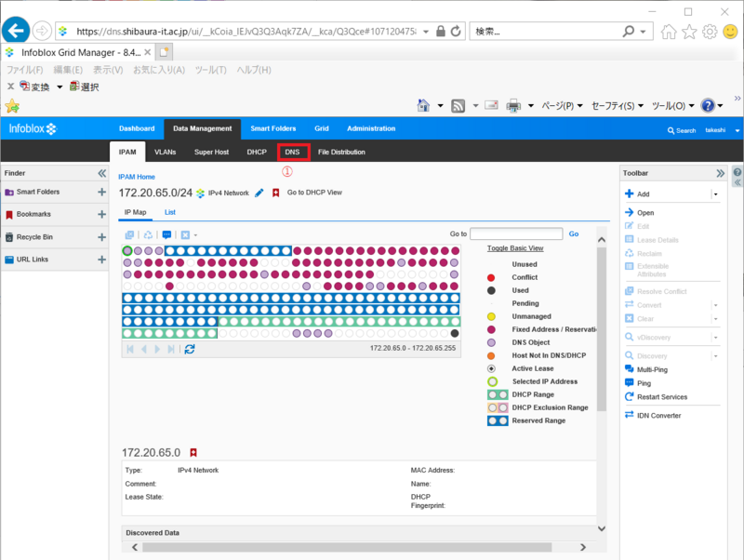The image size is (744, 560).
Task: Click the Go to IP address input field
Action: click(516, 234)
